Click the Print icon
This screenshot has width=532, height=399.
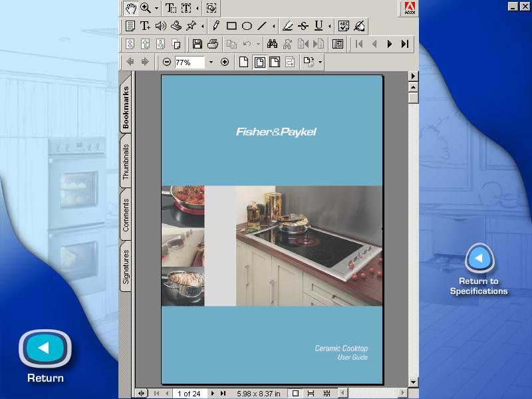[213, 44]
